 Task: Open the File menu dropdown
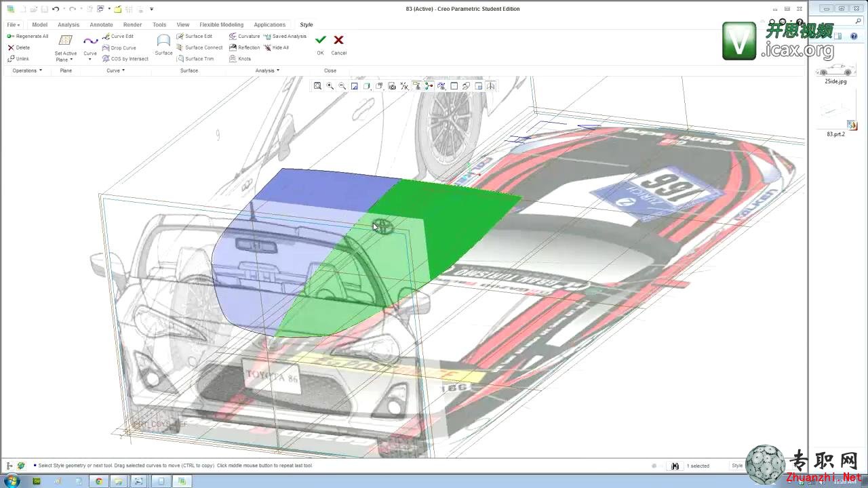click(12, 24)
